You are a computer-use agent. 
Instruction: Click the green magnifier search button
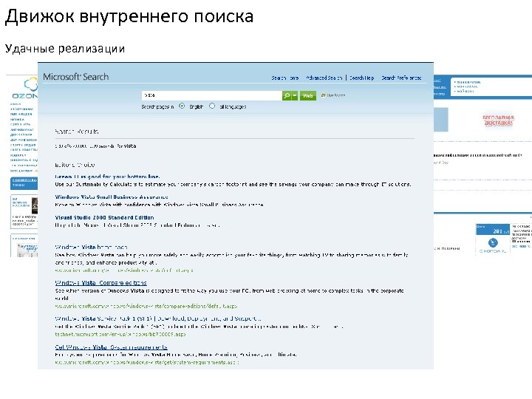pos(287,95)
